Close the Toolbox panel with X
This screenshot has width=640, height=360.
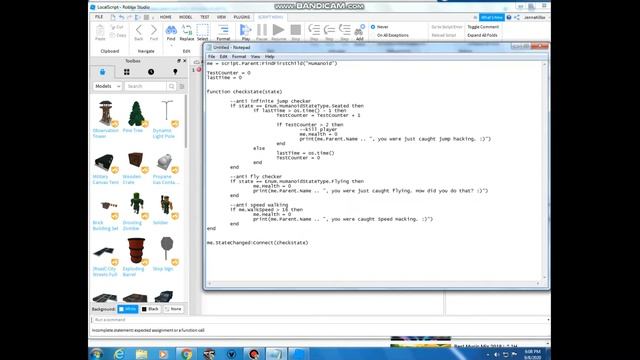pos(184,61)
